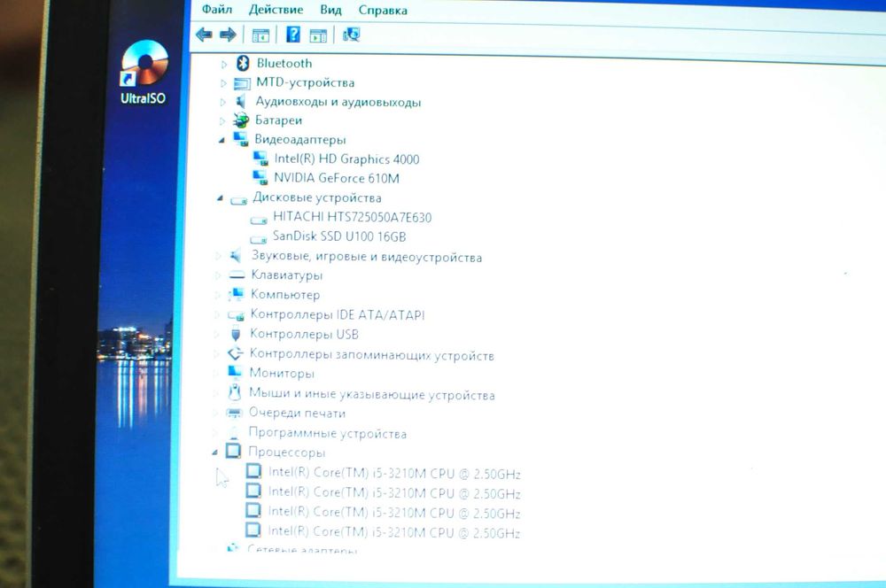Click the Bluetooth category icon
The height and width of the screenshot is (588, 886).
243,63
